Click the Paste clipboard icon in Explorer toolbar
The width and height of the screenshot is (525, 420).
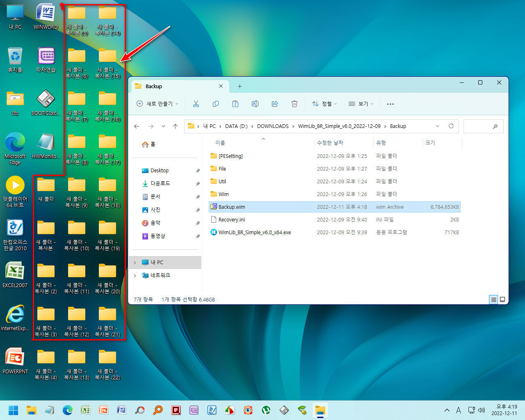(x=235, y=104)
